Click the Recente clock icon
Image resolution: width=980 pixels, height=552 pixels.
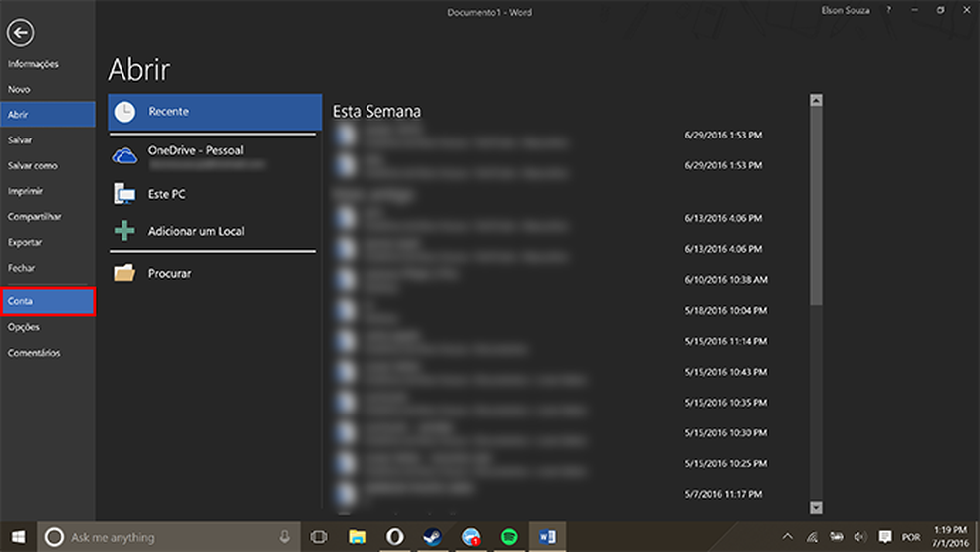click(x=124, y=112)
